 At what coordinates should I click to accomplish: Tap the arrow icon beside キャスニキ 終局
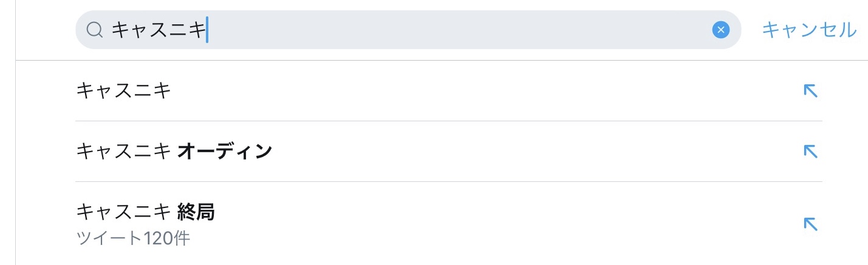810,224
